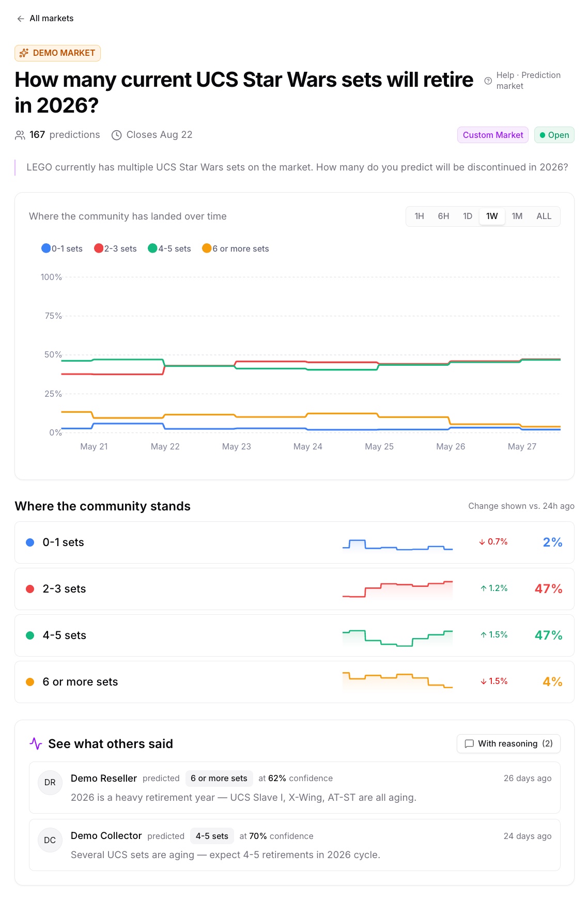The width and height of the screenshot is (588, 901).
Task: Click the 26 days ago timestamp
Action: [x=528, y=779]
